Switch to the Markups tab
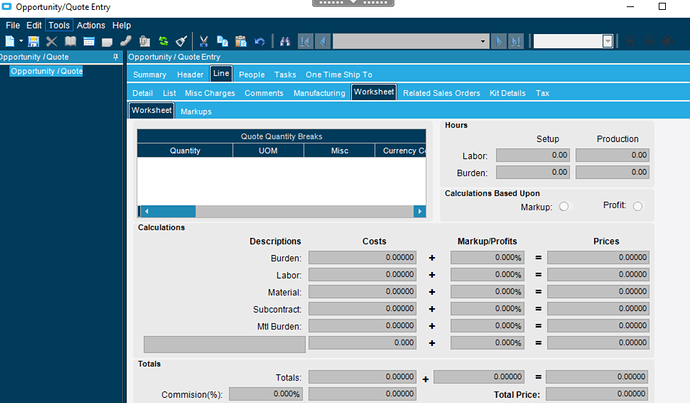Screen dimensions: 690x403 click(196, 112)
